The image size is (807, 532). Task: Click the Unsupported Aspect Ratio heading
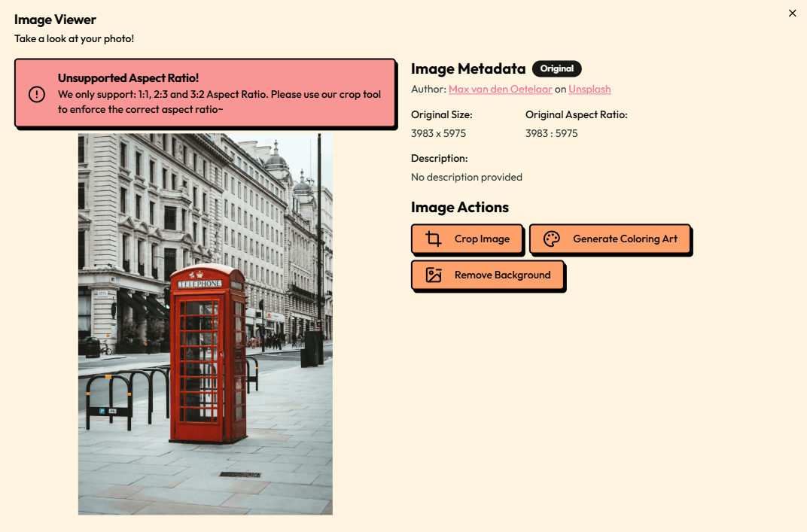(128, 78)
